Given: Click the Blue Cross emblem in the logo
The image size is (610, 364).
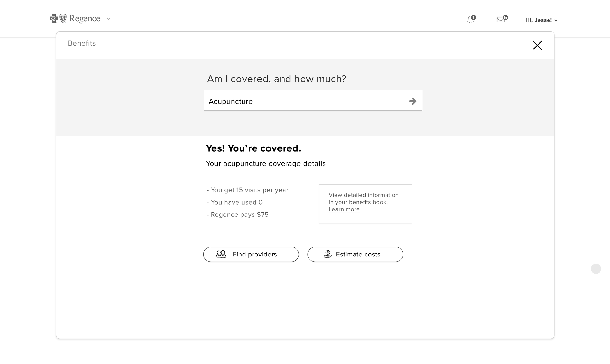Looking at the screenshot, I should [53, 18].
